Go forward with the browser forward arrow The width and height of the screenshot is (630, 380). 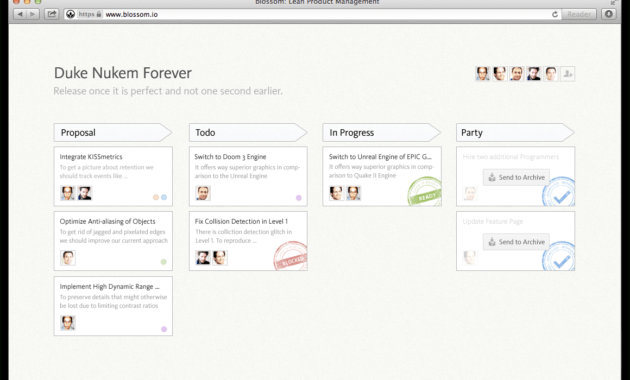pyautogui.click(x=33, y=14)
